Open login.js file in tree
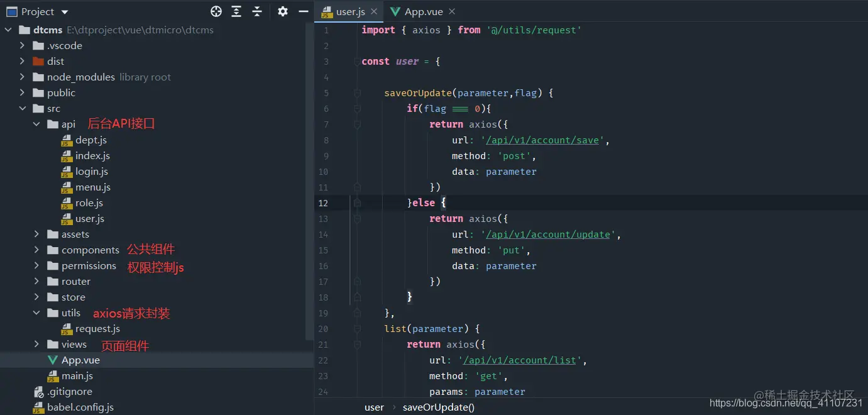 (92, 171)
